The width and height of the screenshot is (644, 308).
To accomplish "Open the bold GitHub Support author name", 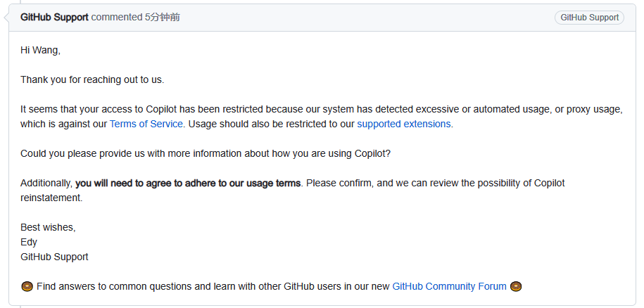I will tap(54, 17).
